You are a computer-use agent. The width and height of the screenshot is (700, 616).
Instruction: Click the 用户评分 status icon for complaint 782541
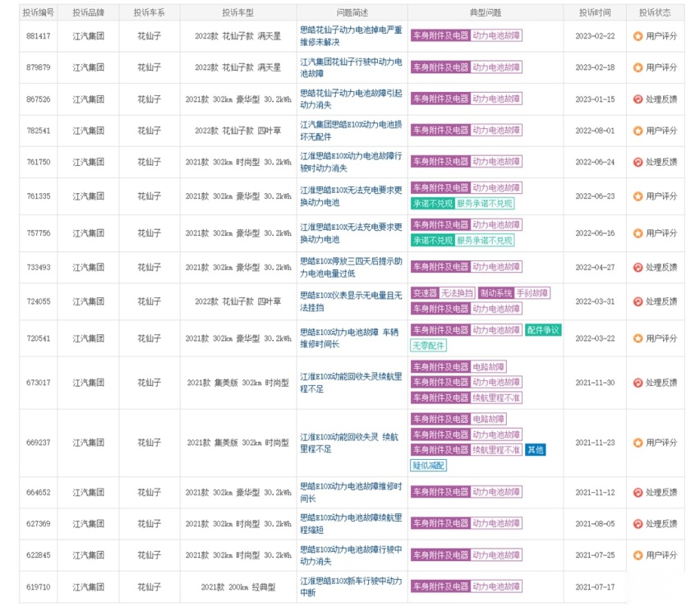(638, 131)
